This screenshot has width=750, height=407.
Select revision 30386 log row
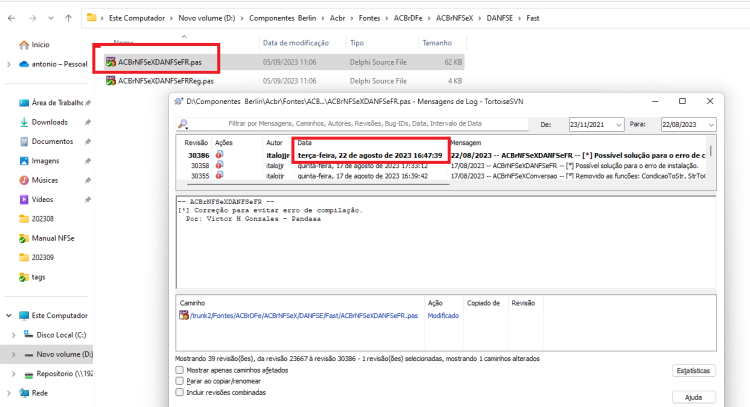442,155
